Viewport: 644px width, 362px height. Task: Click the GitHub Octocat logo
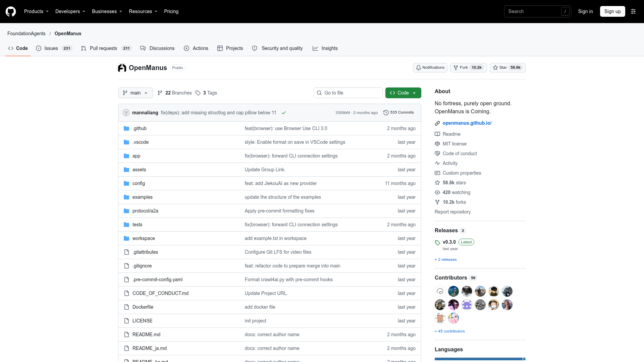(11, 11)
